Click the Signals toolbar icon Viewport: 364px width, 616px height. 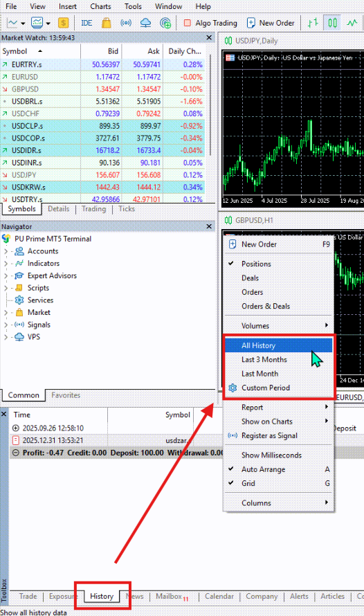click(126, 23)
